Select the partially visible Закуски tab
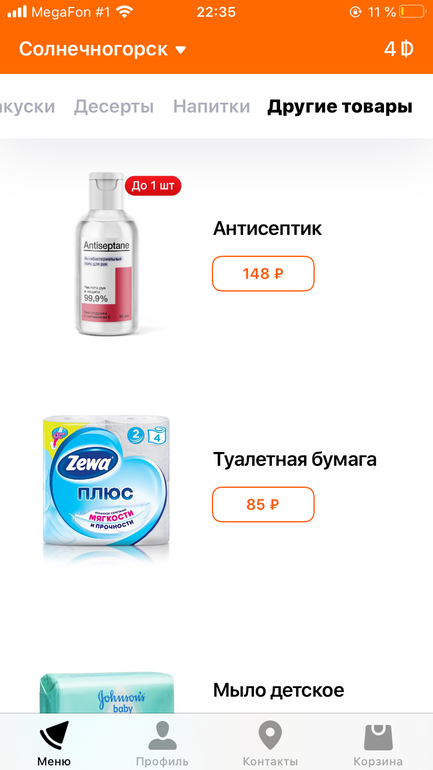The width and height of the screenshot is (433, 770). (x=27, y=107)
